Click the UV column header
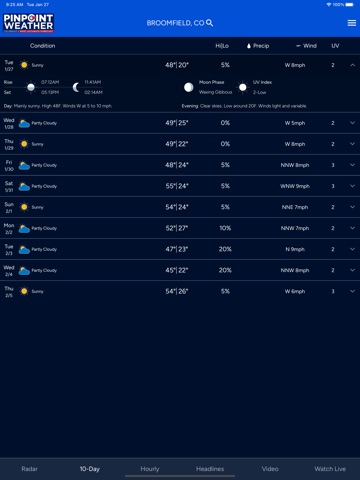 pos(335,46)
